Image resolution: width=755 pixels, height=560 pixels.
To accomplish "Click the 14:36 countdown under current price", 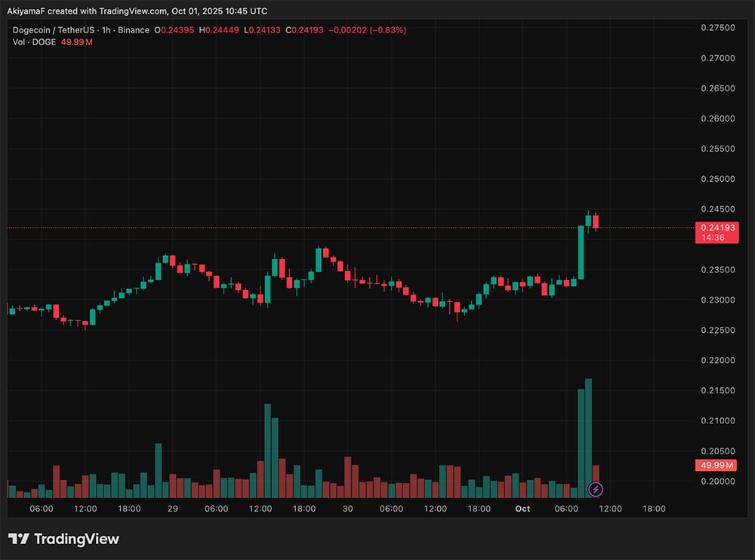I will pyautogui.click(x=713, y=238).
